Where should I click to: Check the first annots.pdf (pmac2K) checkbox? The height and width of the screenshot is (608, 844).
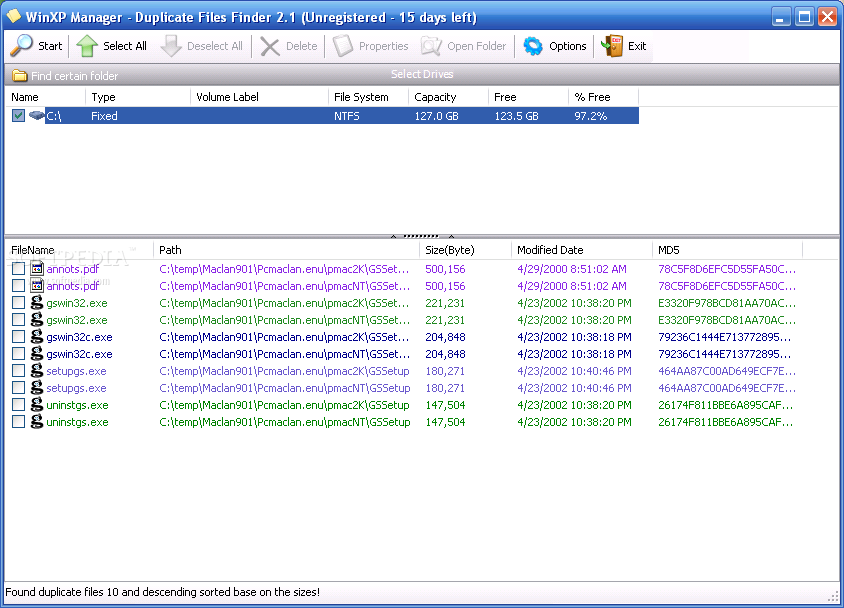click(x=18, y=269)
